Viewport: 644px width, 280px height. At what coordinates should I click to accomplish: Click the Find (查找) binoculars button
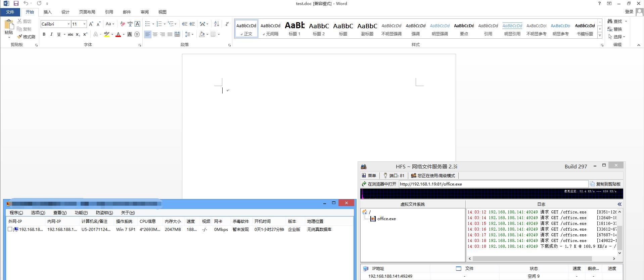(x=615, y=21)
